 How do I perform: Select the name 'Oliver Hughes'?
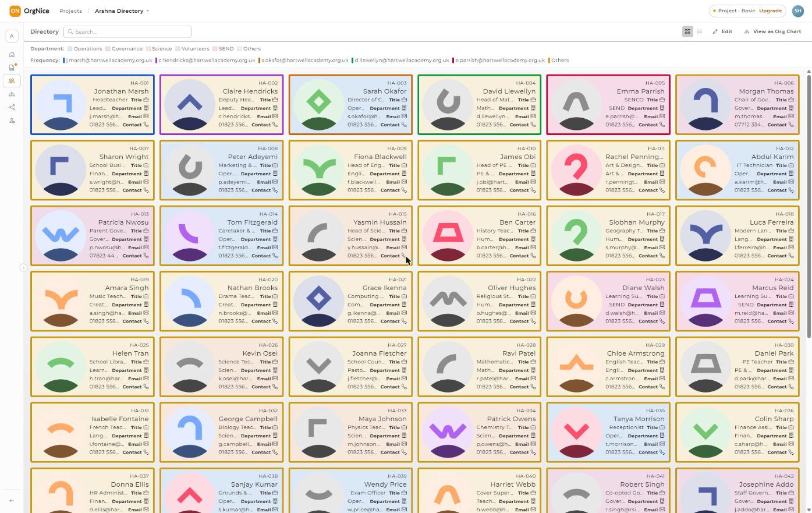click(512, 288)
